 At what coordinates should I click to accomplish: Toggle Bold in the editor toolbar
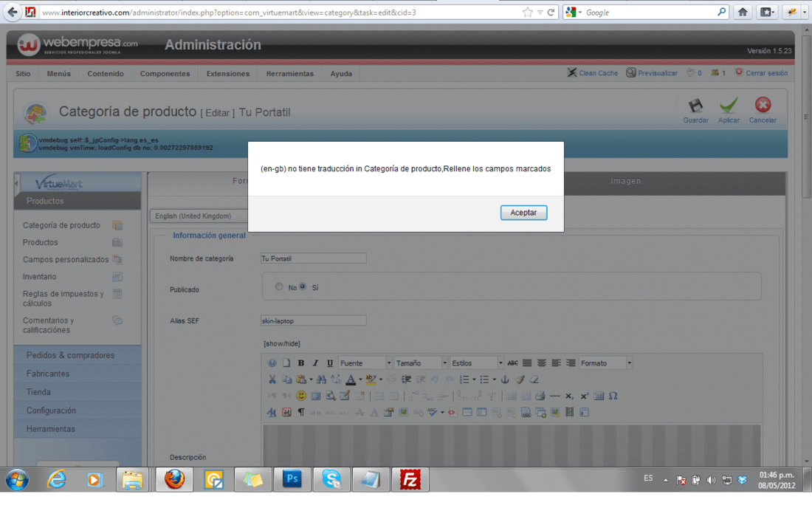point(301,363)
